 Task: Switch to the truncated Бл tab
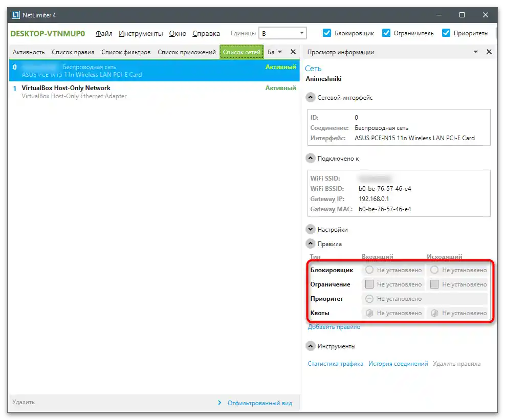(271, 52)
